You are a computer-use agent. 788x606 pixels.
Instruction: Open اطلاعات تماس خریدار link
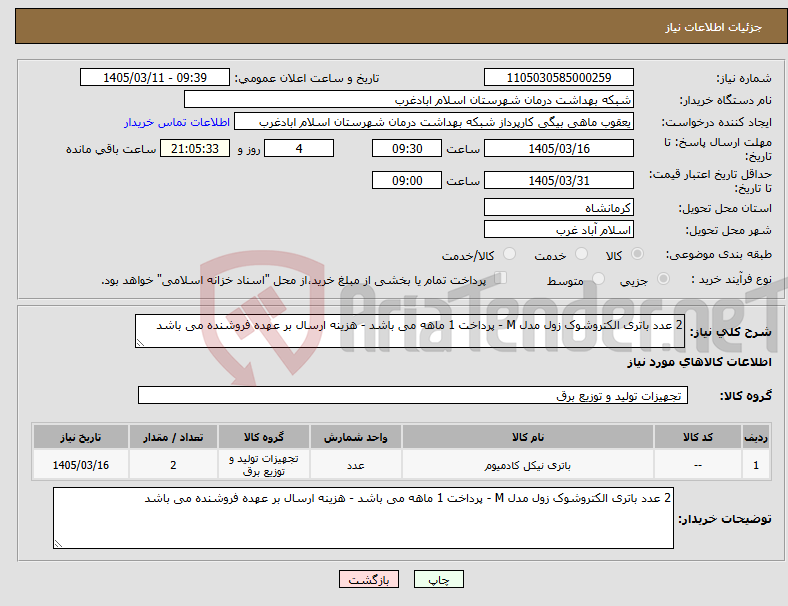(177, 122)
